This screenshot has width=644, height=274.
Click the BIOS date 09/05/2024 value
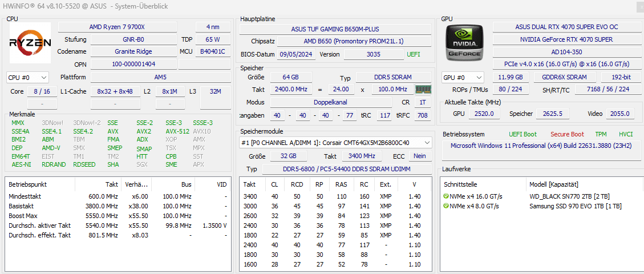tap(296, 54)
